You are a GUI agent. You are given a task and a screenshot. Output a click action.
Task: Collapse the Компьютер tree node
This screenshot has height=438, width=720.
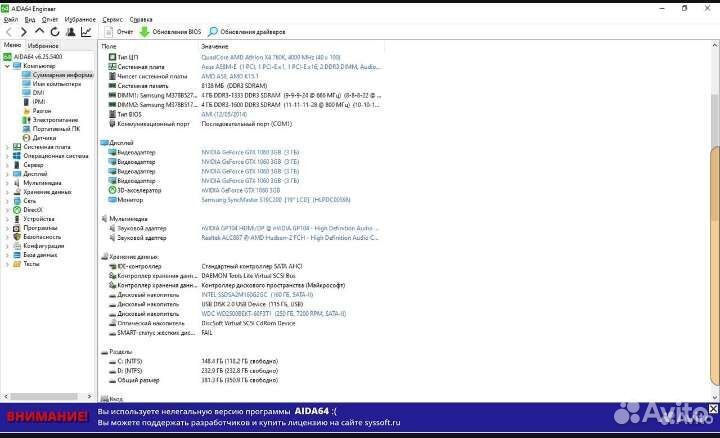tap(7, 66)
